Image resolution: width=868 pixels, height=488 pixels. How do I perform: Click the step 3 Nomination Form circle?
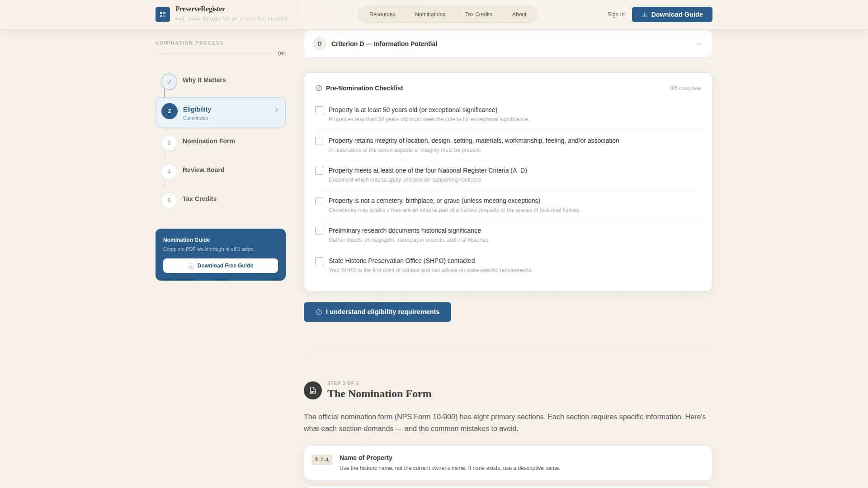169,143
